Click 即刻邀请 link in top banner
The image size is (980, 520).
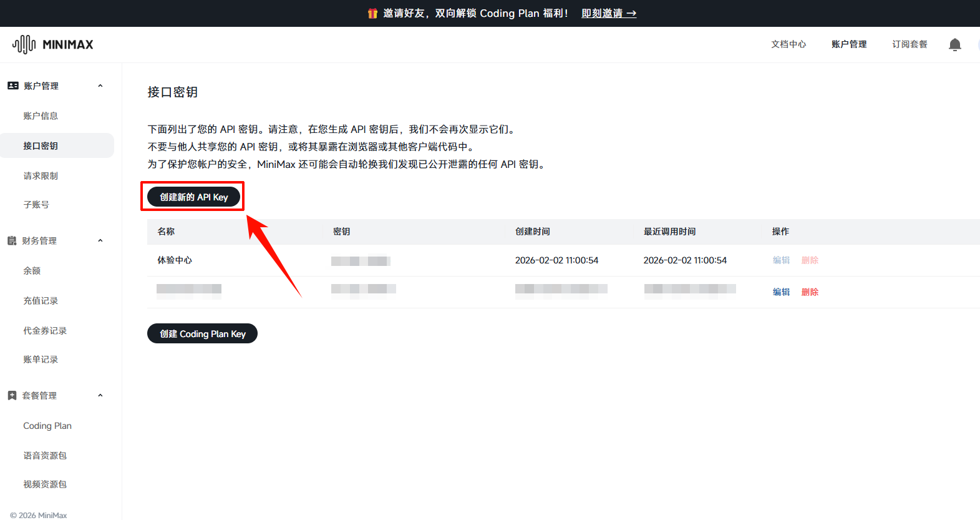tap(609, 13)
